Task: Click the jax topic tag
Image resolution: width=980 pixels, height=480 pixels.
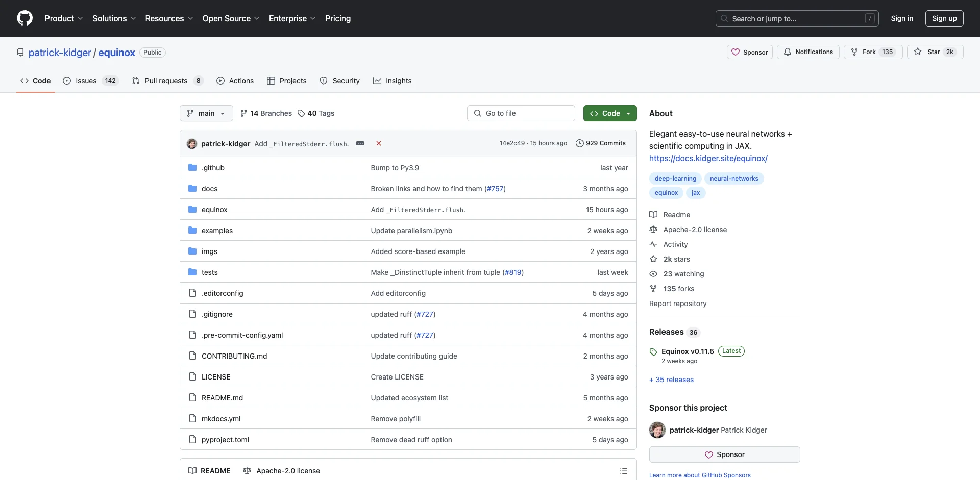Action: 696,193
